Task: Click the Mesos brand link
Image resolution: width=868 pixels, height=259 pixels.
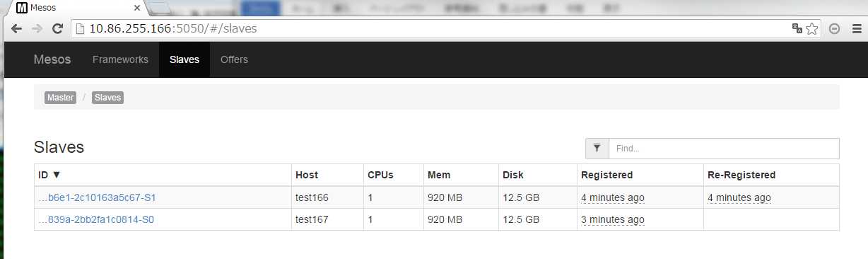Action: (52, 59)
